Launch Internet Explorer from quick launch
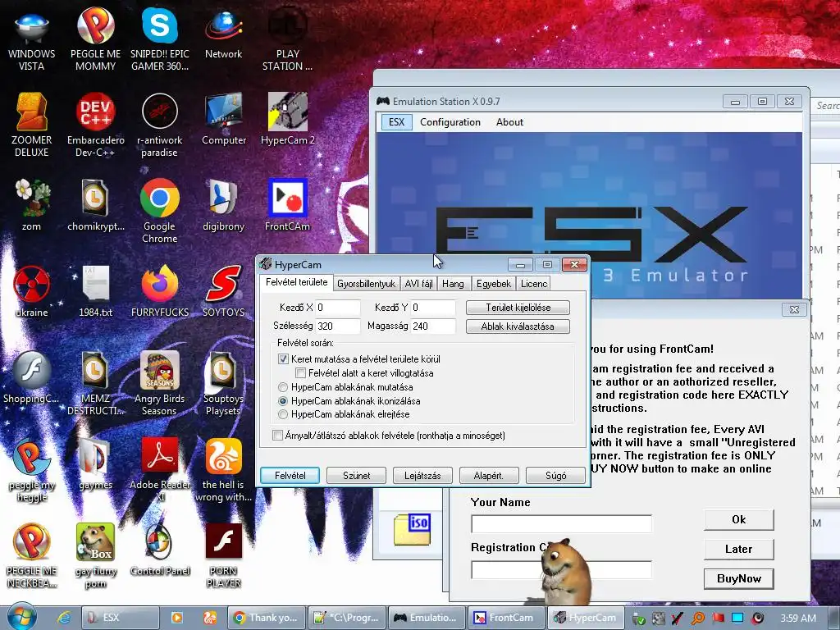This screenshot has width=840, height=630. pos(63,618)
